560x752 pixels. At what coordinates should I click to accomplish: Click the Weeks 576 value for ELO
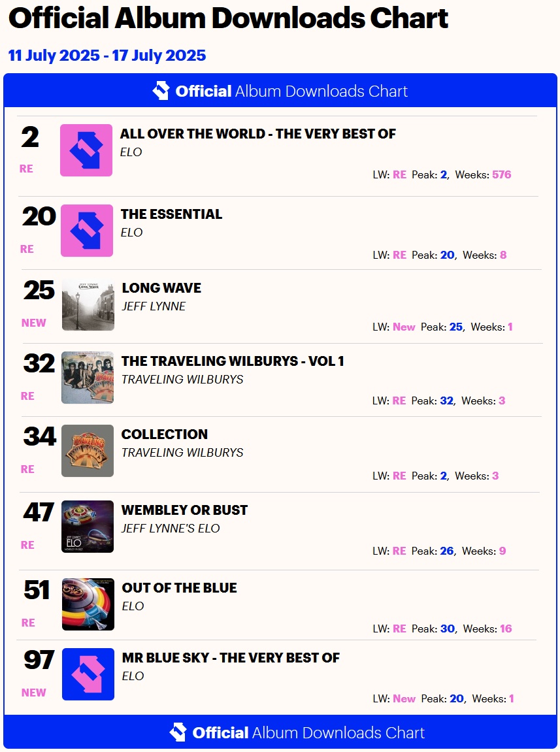tap(502, 174)
